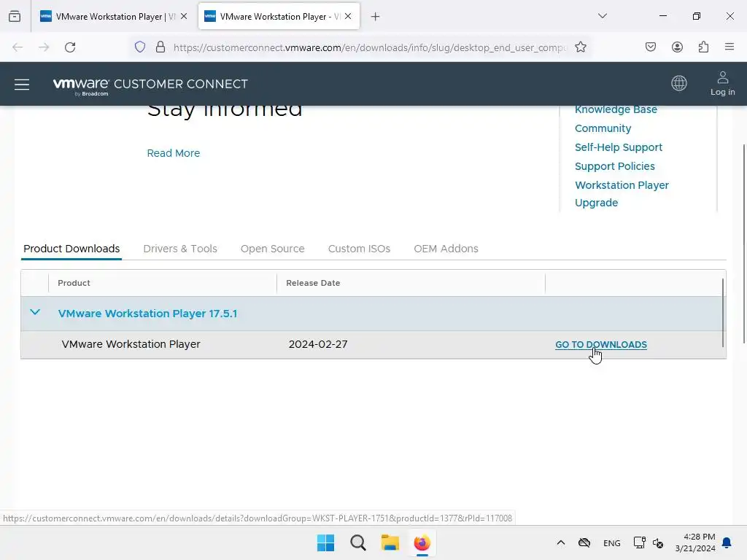
Task: Click the muted volume tray icon
Action: coord(658,542)
